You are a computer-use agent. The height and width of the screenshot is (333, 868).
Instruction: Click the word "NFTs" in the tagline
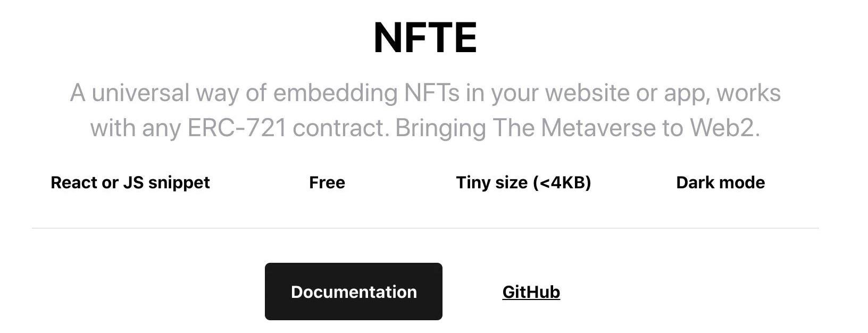pos(431,93)
